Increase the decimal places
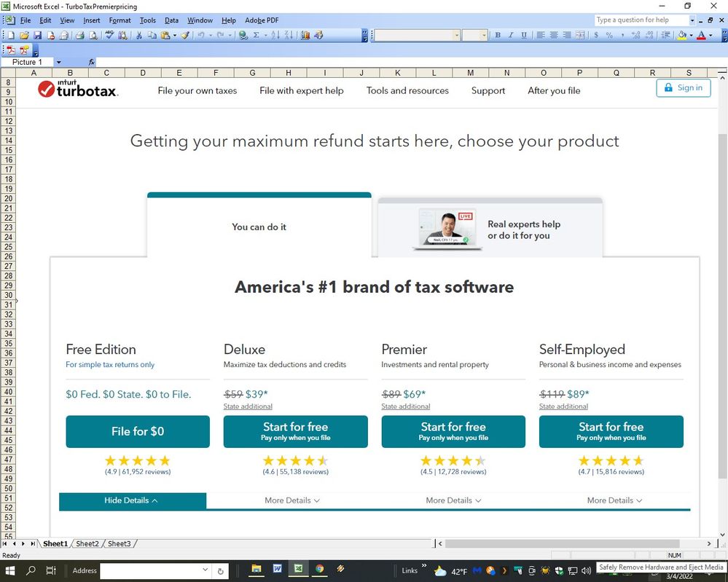728x582 pixels. pyautogui.click(x=635, y=35)
